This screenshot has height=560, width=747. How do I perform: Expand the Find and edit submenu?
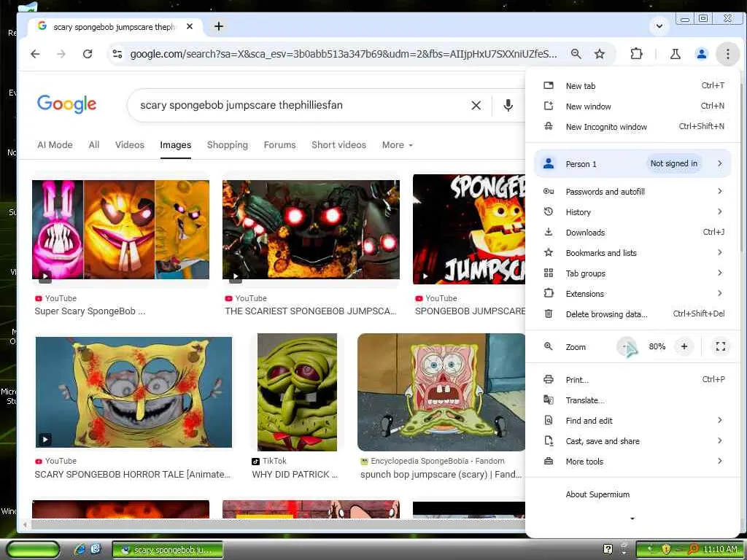(632, 421)
